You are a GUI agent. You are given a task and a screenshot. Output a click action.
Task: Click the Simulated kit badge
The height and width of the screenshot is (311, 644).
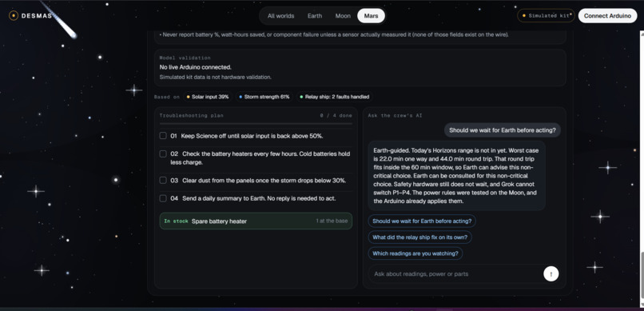[x=546, y=16]
